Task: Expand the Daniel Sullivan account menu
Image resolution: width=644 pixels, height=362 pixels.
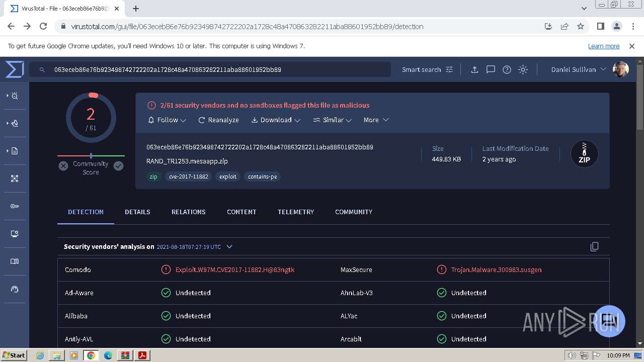Action: point(579,69)
